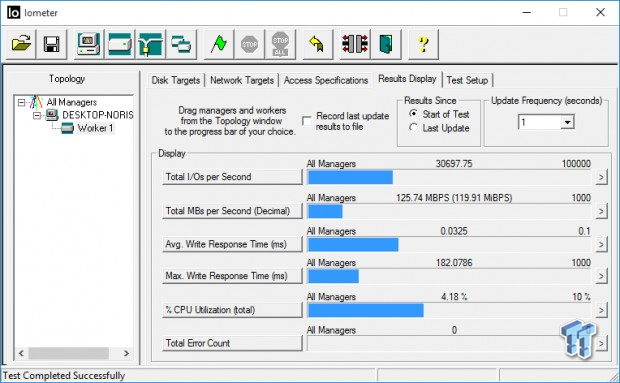
Task: Start new disk worker icon
Action: click(x=119, y=44)
